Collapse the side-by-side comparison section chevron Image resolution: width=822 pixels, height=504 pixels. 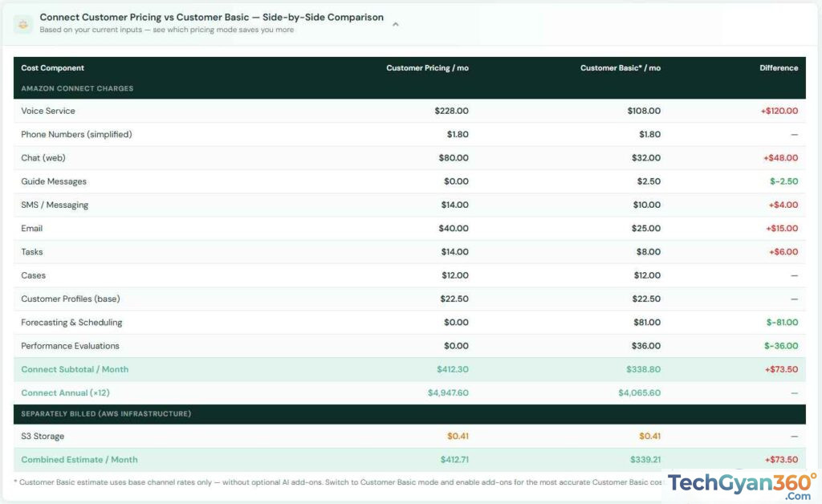tap(396, 24)
